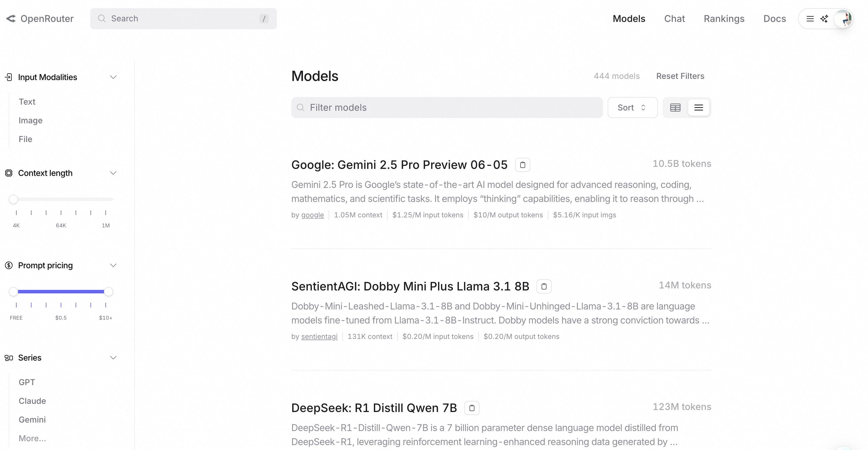Go to the Rankings page
The image size is (868, 450).
coord(724,18)
